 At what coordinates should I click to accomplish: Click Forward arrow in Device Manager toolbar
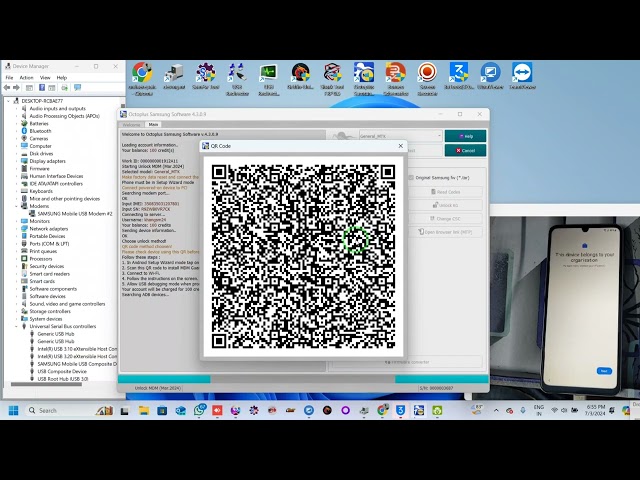16,88
